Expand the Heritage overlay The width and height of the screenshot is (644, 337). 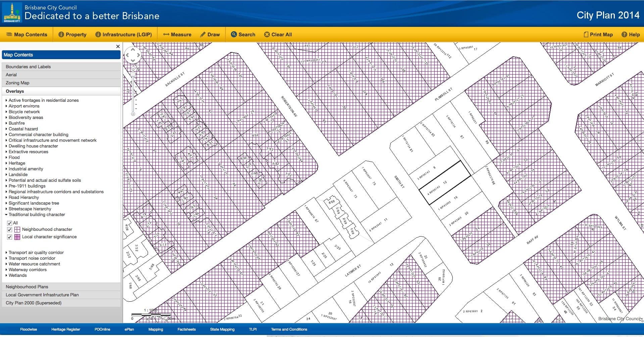click(x=6, y=163)
